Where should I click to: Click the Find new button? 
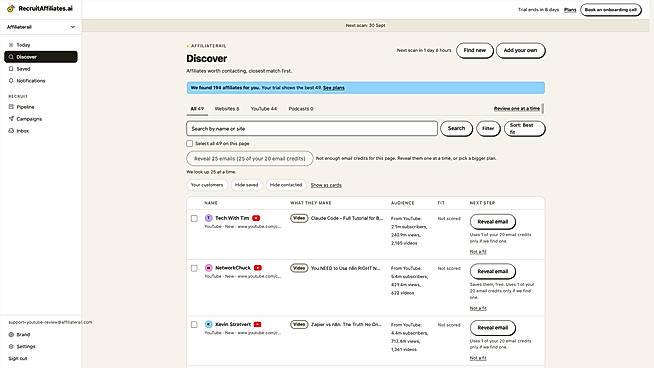475,50
